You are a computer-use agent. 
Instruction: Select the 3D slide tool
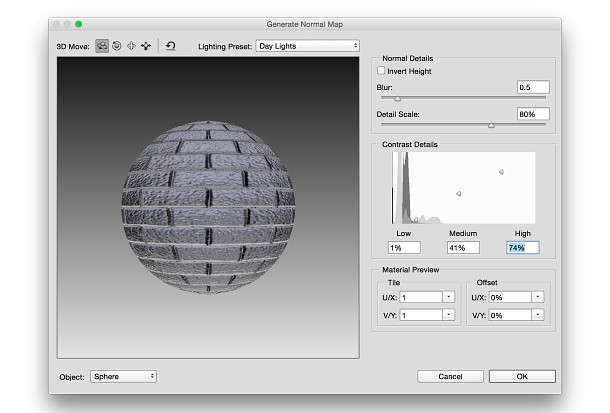click(x=146, y=46)
